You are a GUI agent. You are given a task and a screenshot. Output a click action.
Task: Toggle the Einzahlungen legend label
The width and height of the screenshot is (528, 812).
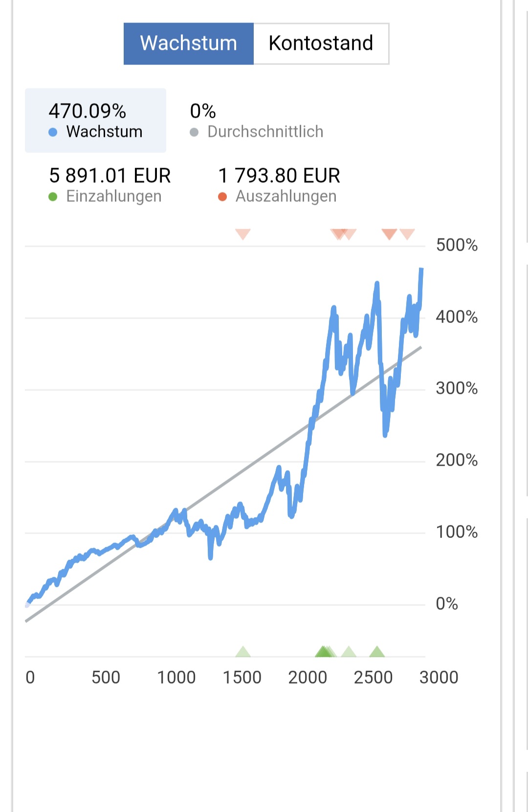click(x=113, y=196)
